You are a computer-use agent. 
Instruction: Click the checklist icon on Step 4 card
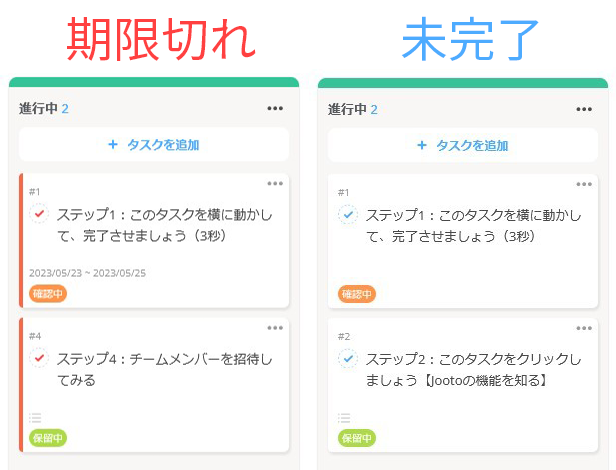click(35, 418)
